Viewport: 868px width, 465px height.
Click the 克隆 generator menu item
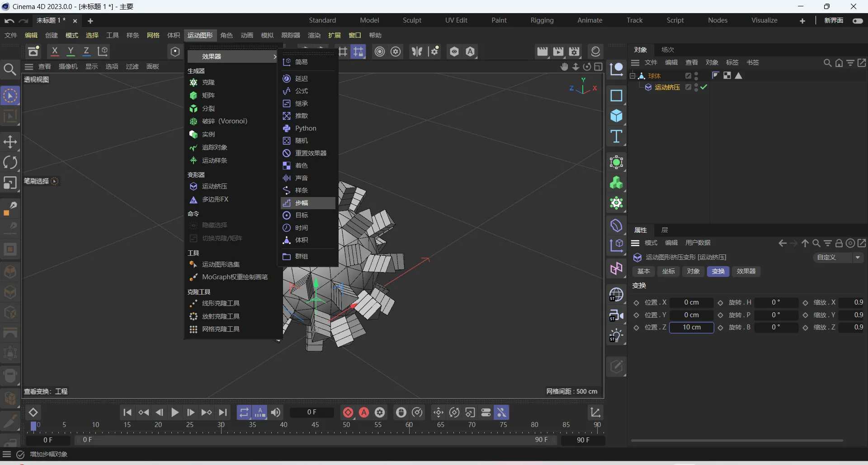[x=208, y=82]
